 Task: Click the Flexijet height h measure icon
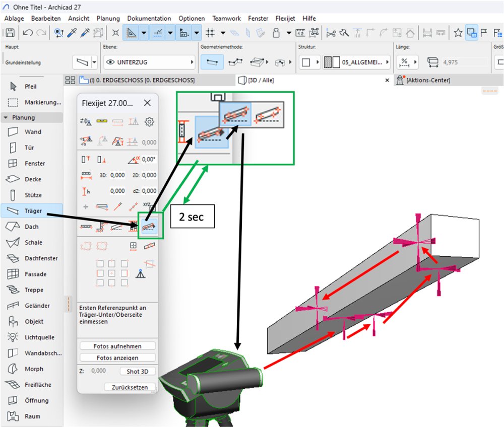86,191
